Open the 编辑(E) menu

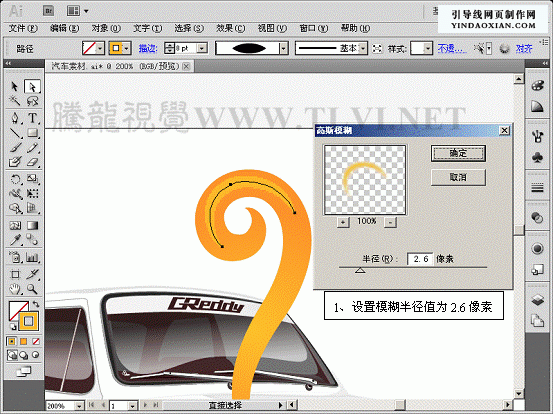(x=64, y=28)
